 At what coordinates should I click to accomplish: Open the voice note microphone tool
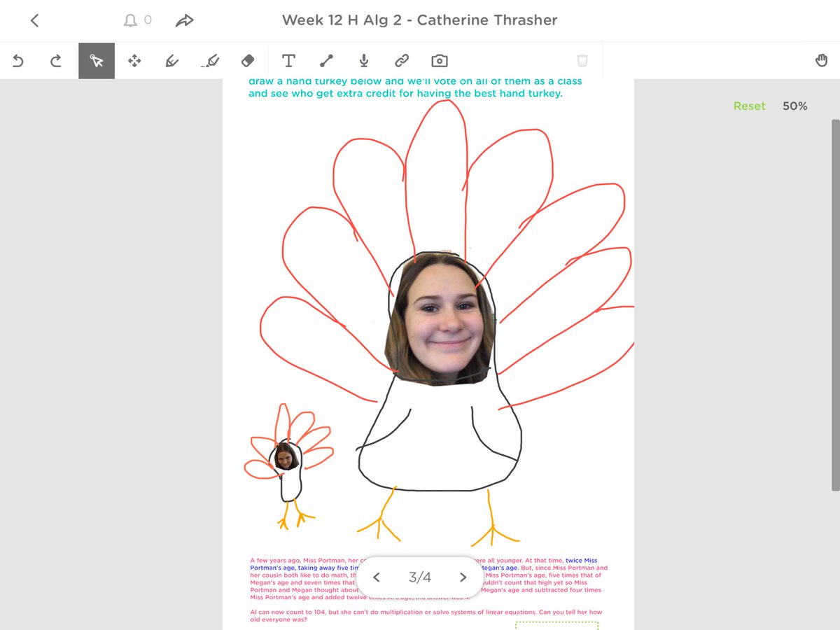(x=363, y=61)
